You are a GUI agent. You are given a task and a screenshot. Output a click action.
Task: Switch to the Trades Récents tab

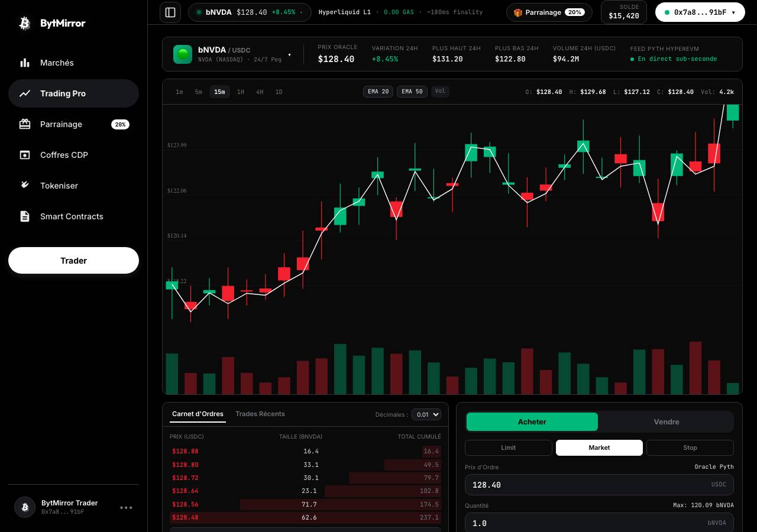click(260, 414)
